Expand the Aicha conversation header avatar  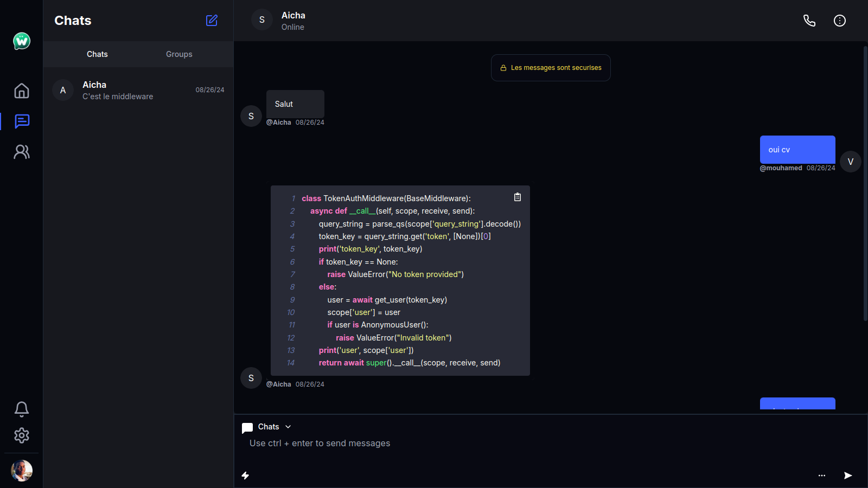click(x=262, y=20)
